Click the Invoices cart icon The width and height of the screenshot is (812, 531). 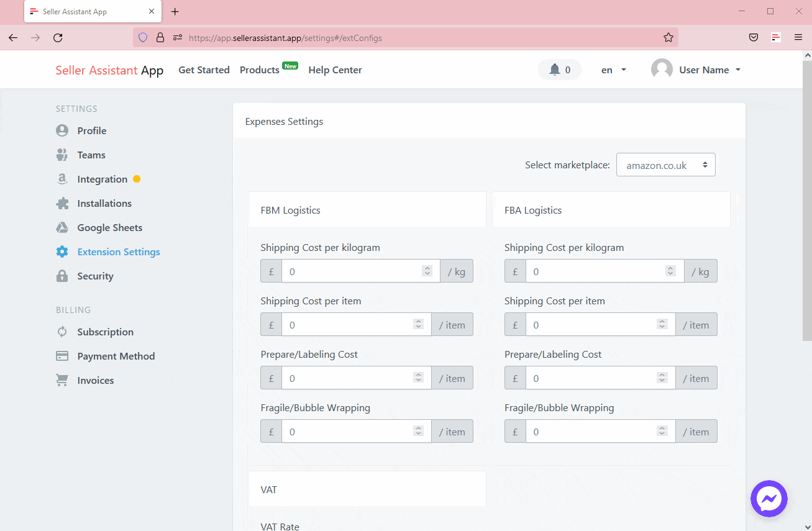[x=62, y=380]
